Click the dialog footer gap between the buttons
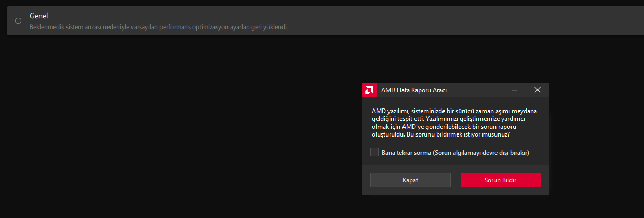 pos(455,180)
